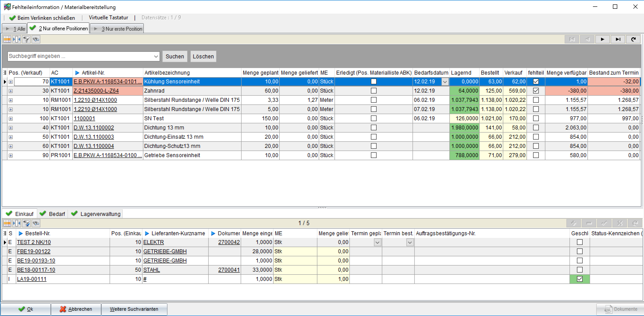Click the Bestell-Nr. column link arrow
The image size is (644, 316).
[21, 233]
